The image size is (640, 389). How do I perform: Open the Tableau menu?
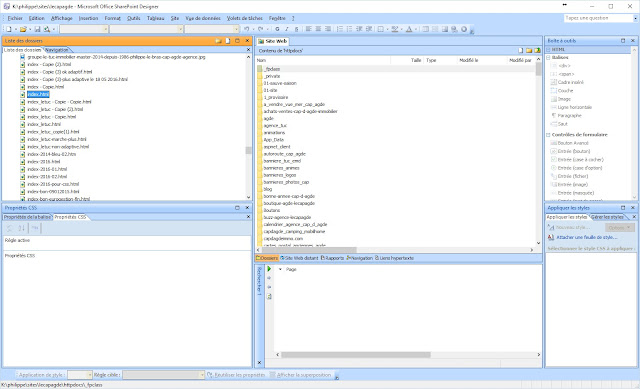(x=156, y=18)
